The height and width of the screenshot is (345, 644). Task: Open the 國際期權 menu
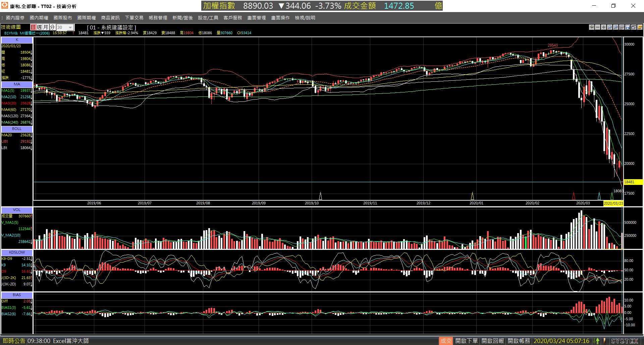point(87,18)
